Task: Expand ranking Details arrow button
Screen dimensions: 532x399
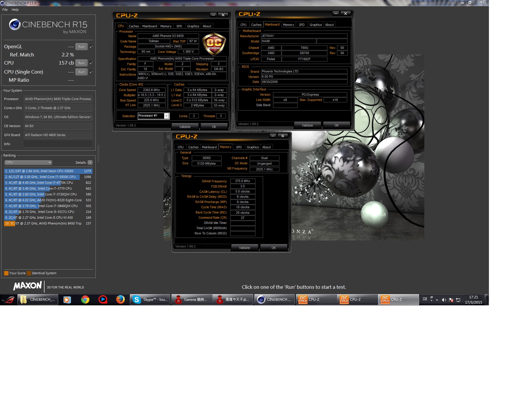Action: [x=90, y=163]
